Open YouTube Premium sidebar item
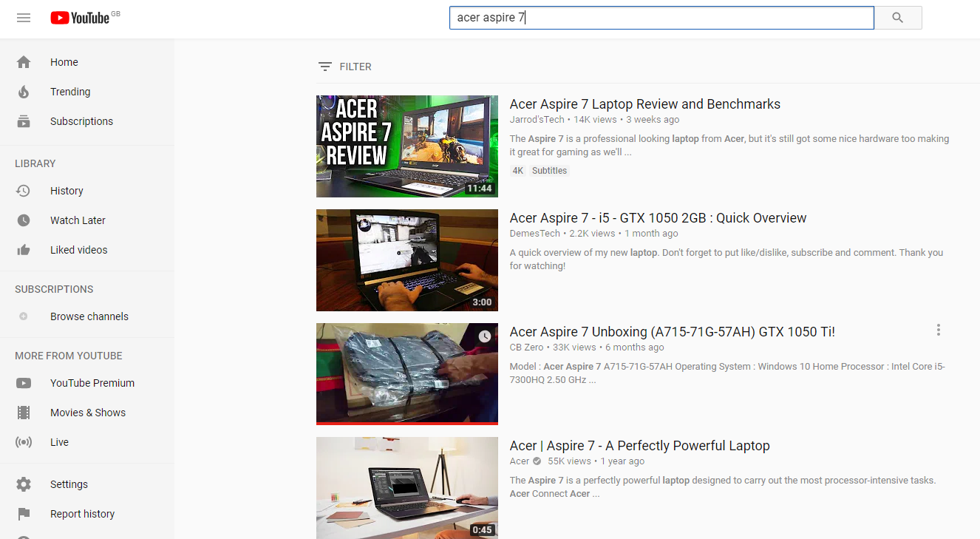 coord(87,383)
